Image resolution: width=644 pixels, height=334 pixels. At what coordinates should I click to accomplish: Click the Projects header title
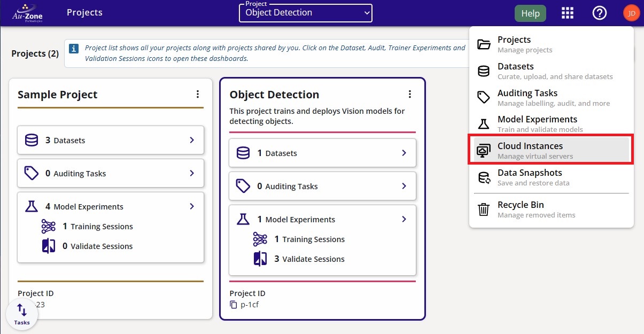tap(84, 13)
